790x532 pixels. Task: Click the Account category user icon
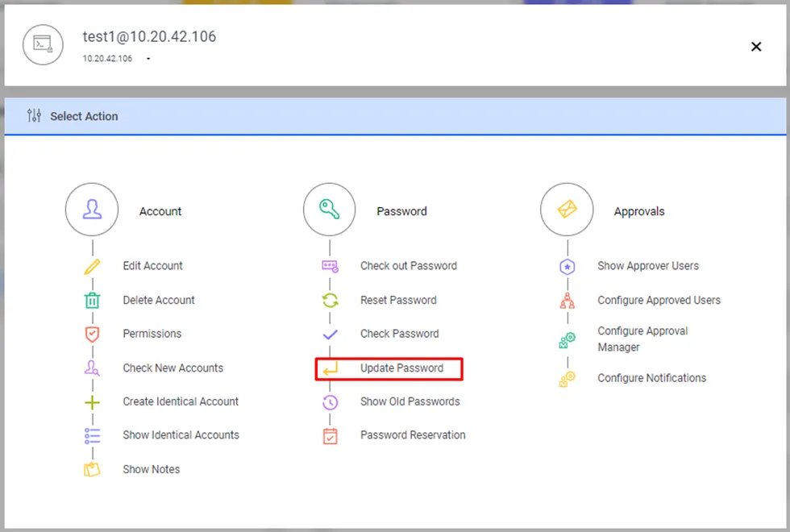(92, 209)
